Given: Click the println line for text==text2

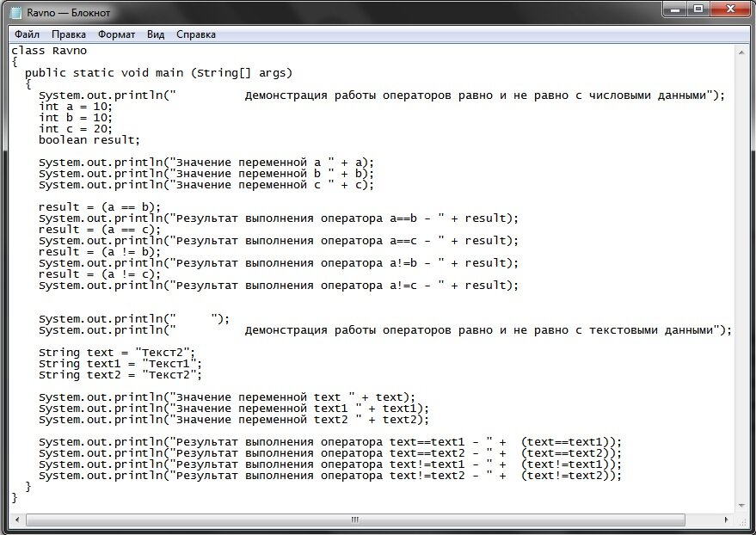Looking at the screenshot, I should pyautogui.click(x=330, y=453).
